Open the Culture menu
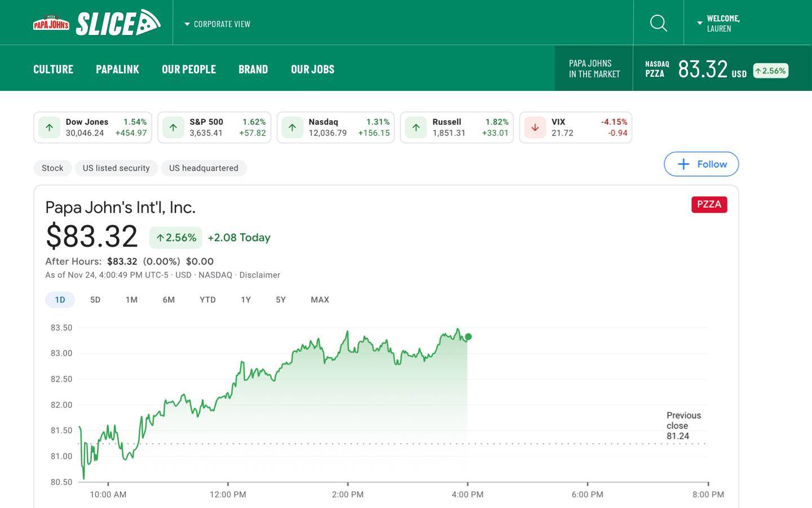 [53, 69]
